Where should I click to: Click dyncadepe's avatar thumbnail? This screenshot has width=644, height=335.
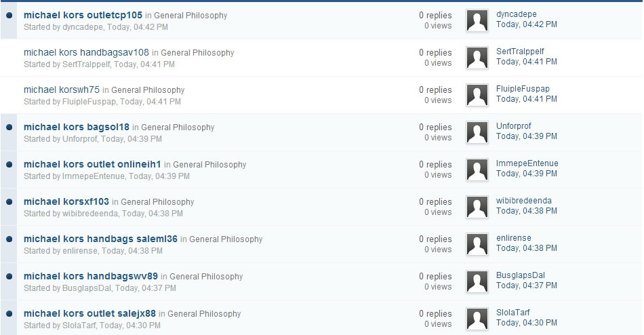click(477, 20)
